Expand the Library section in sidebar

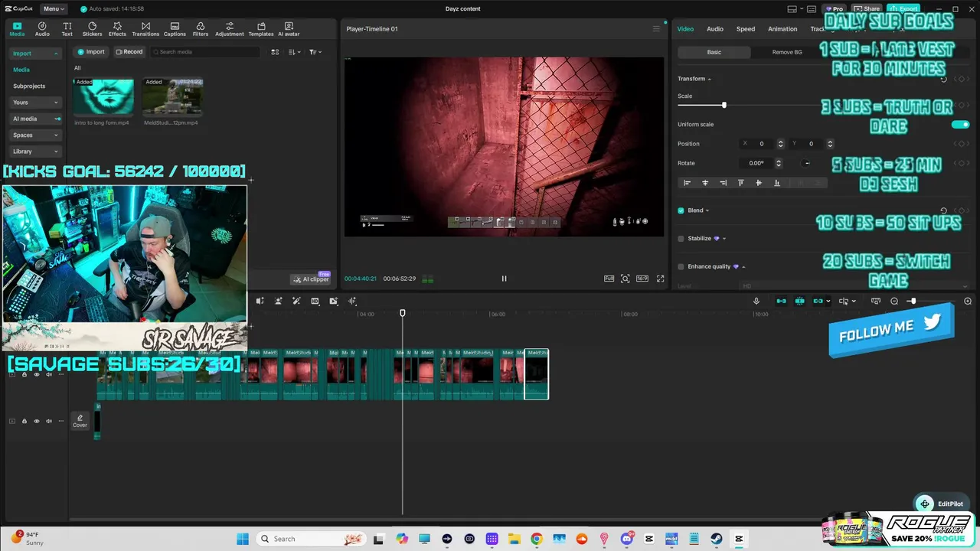[x=35, y=152]
